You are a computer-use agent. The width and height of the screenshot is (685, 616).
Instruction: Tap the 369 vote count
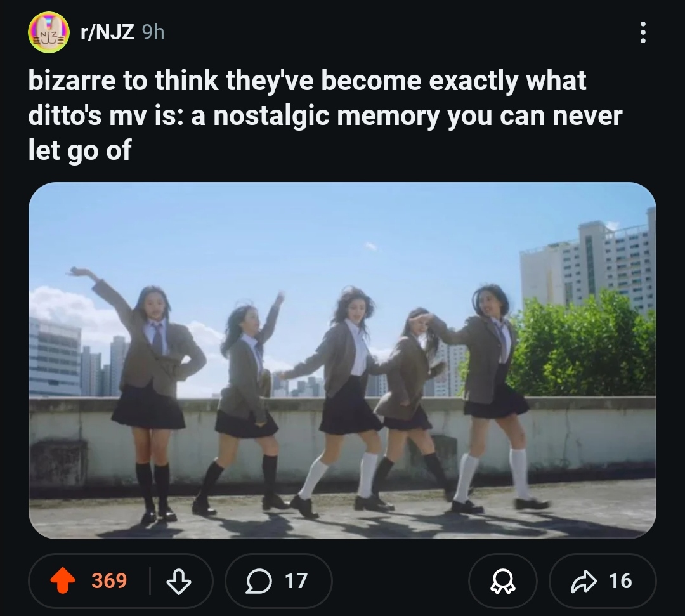[109, 581]
